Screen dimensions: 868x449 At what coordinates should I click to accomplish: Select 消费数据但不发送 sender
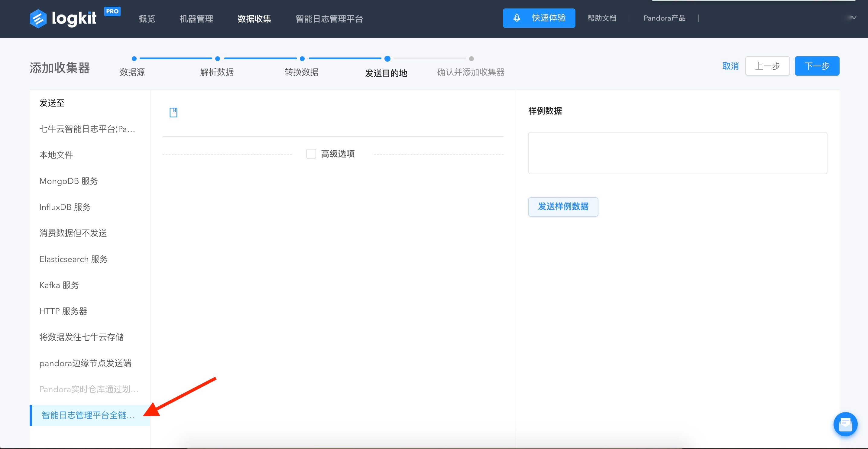click(x=90, y=233)
